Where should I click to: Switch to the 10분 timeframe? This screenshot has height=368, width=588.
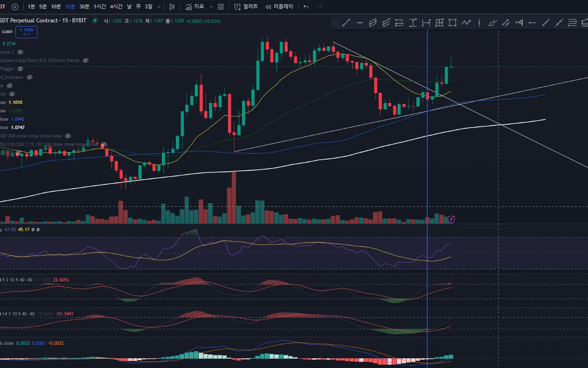56,7
